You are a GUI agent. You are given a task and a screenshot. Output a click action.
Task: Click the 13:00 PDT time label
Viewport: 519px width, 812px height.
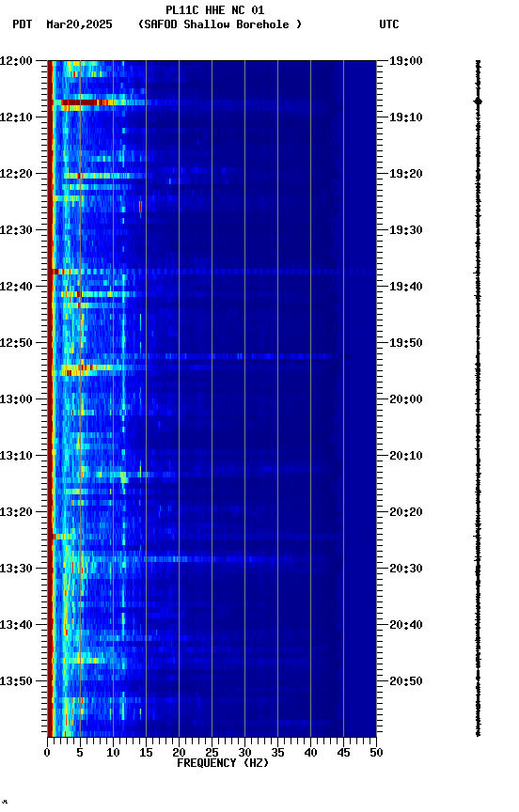pyautogui.click(x=16, y=399)
